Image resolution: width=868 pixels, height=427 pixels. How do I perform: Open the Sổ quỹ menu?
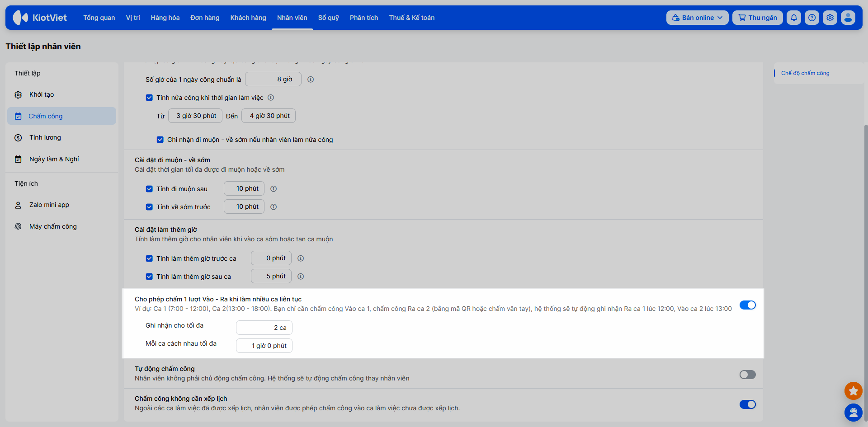[x=329, y=18]
